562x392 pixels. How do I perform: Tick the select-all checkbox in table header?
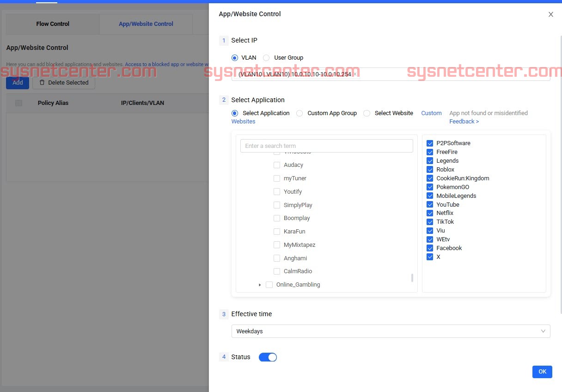point(18,103)
